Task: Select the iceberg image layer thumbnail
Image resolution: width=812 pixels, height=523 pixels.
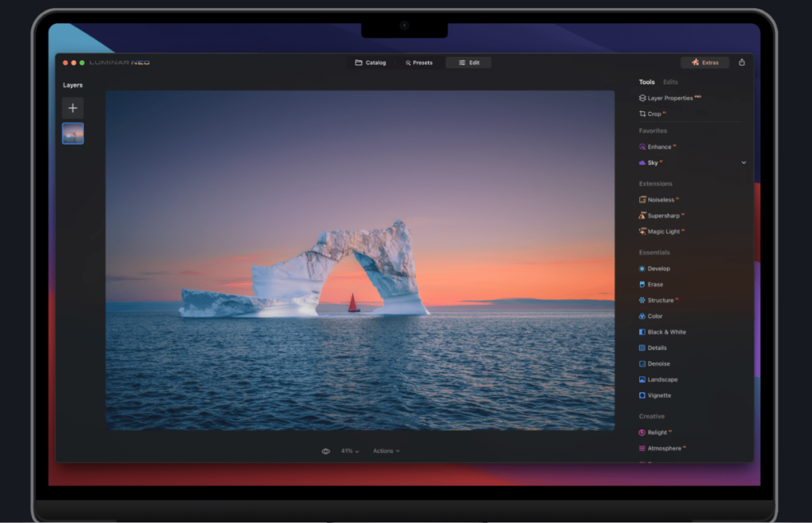Action: [x=72, y=133]
